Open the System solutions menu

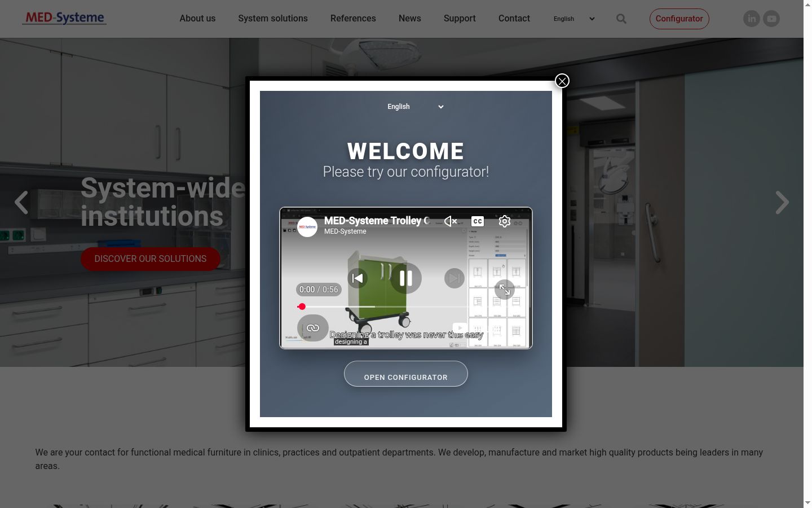click(273, 19)
